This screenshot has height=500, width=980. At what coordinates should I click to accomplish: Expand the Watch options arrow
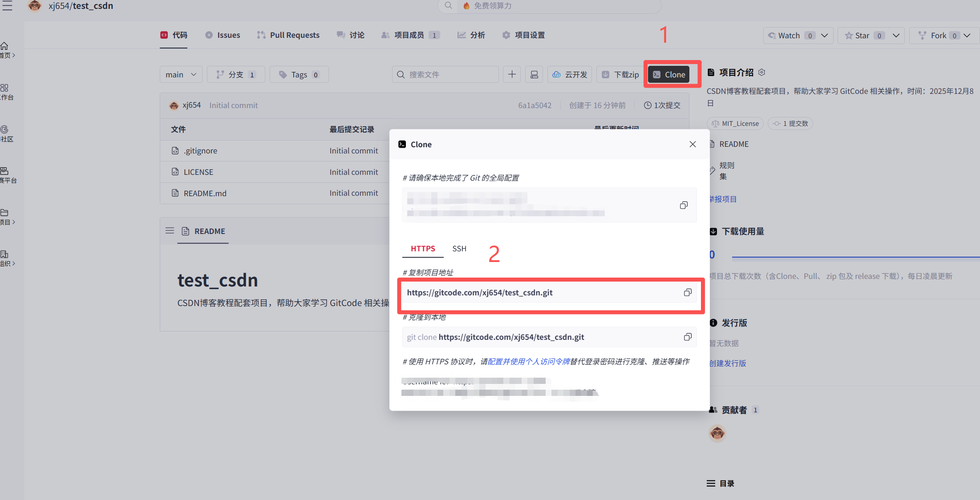824,35
